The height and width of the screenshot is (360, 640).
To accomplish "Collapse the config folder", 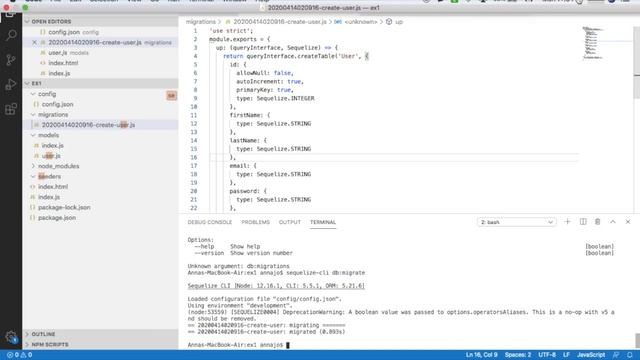I will (x=33, y=94).
